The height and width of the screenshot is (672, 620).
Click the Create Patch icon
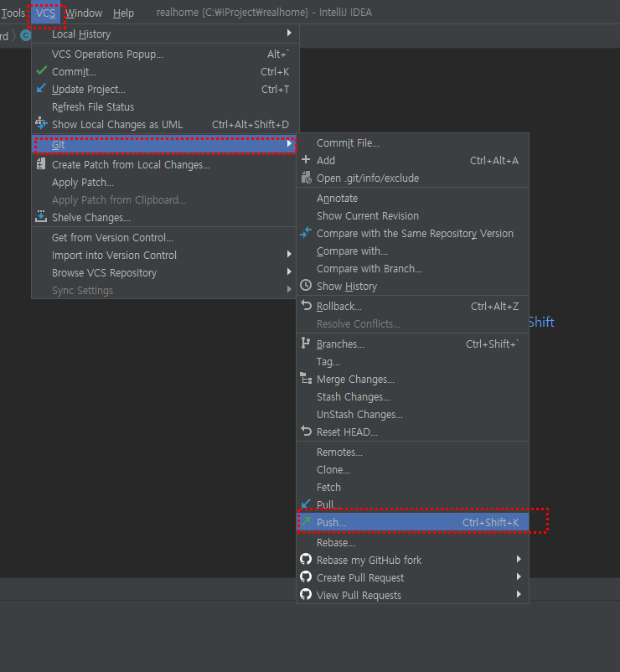[x=41, y=163]
